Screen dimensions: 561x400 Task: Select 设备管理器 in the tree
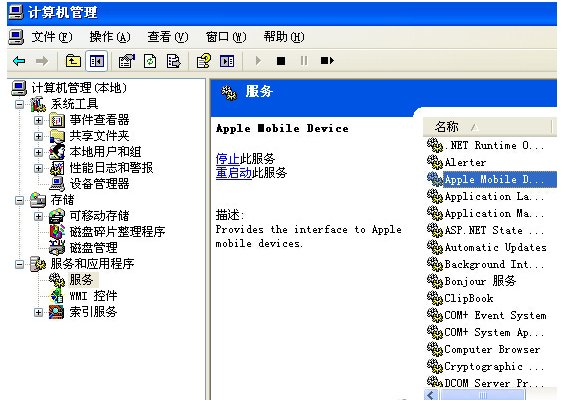pos(99,184)
